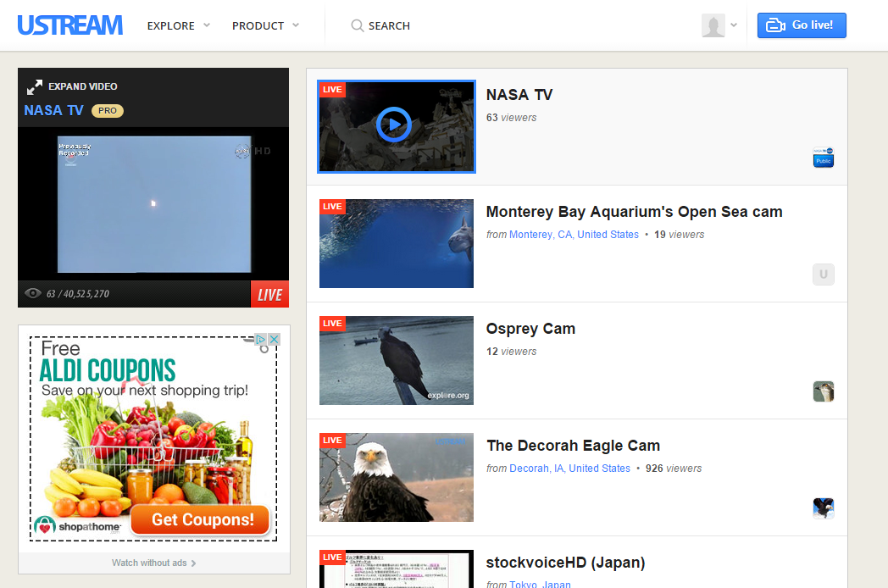The height and width of the screenshot is (588, 888).
Task: Click the user profile avatar icon
Action: (x=713, y=25)
